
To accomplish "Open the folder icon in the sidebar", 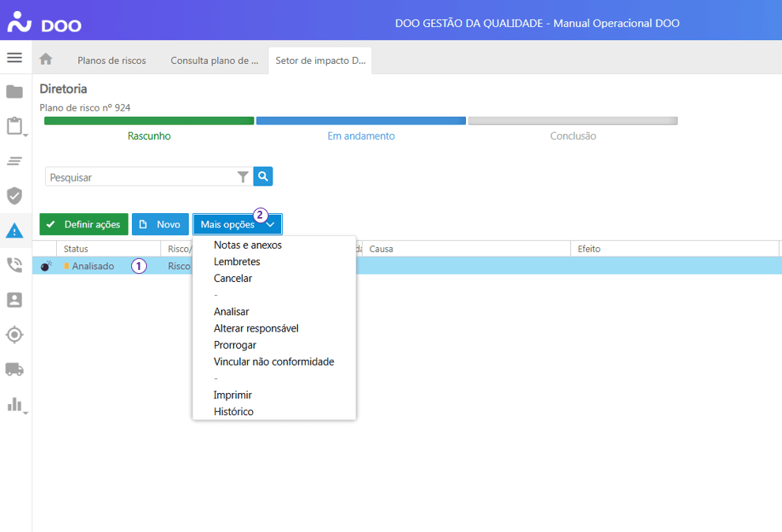I will [14, 92].
